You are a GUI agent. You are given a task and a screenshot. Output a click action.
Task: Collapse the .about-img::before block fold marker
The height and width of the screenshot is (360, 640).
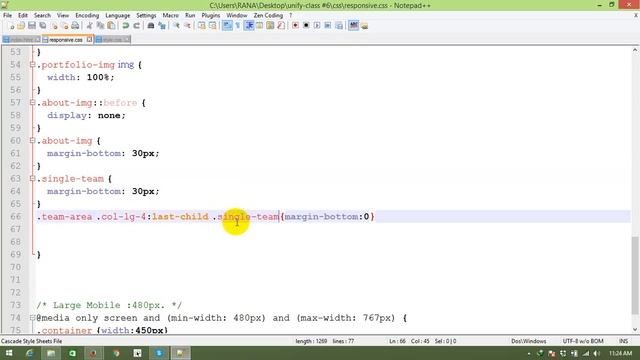32,102
